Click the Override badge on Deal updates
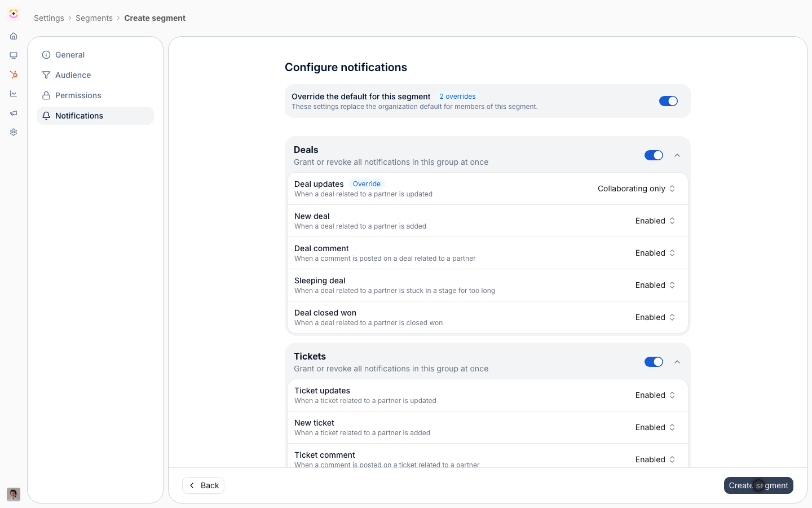Viewport: 812px width, 508px height. (367, 184)
